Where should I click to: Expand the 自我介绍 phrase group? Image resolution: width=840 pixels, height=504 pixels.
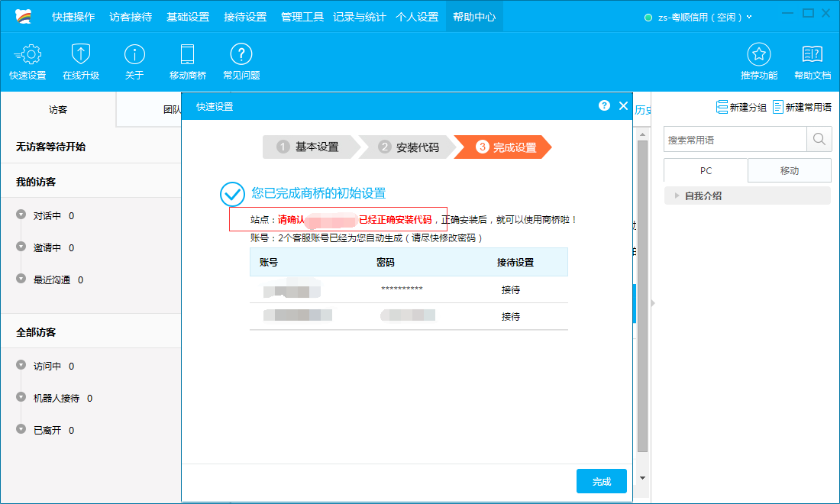(x=677, y=195)
